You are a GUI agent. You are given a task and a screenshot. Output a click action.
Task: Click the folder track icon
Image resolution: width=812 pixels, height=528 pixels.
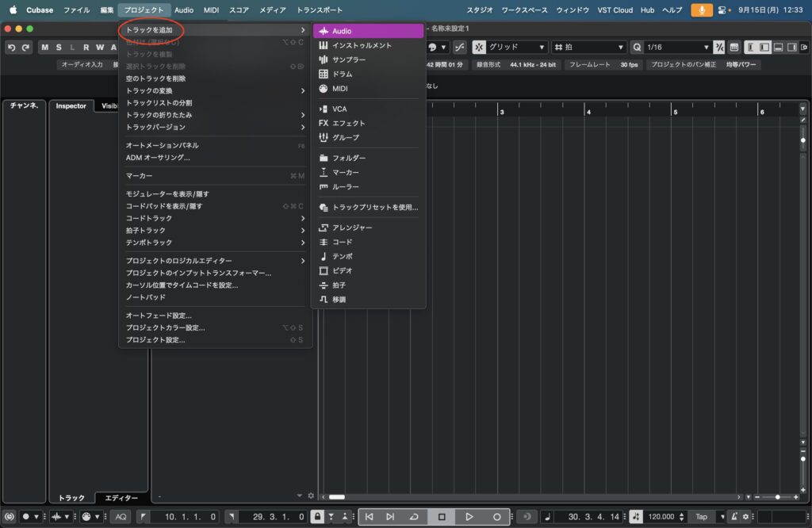coord(324,158)
